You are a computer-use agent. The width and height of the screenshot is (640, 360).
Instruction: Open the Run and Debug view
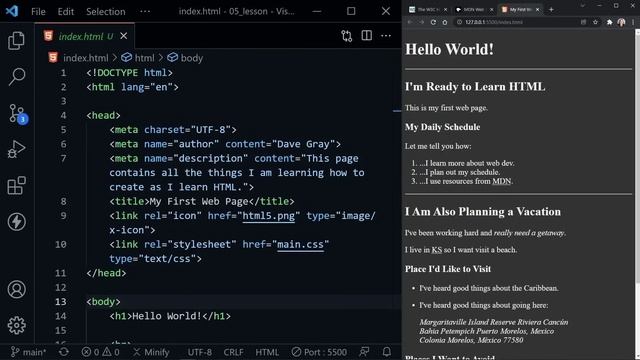coord(16,149)
